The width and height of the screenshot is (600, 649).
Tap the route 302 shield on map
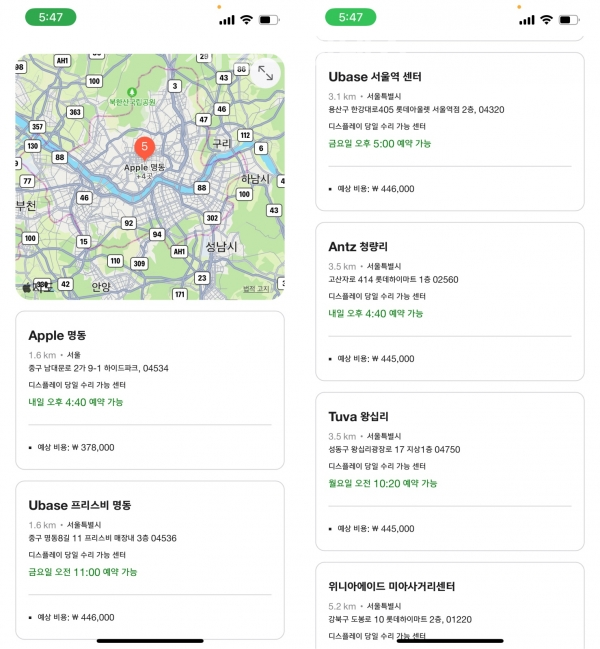pyautogui.click(x=212, y=218)
